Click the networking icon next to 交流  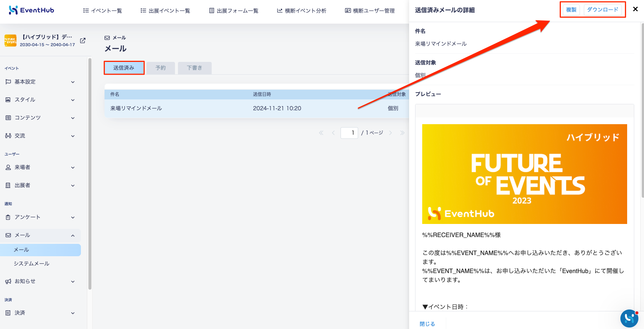click(x=8, y=136)
